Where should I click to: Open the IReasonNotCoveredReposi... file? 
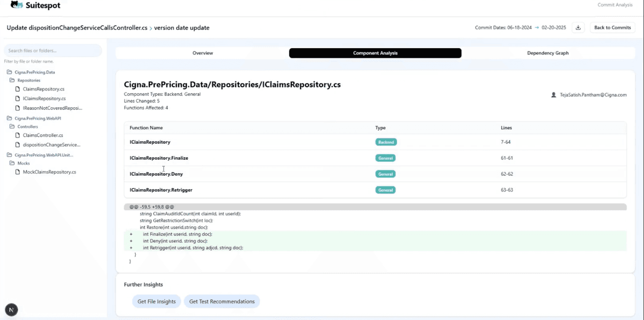pos(52,108)
